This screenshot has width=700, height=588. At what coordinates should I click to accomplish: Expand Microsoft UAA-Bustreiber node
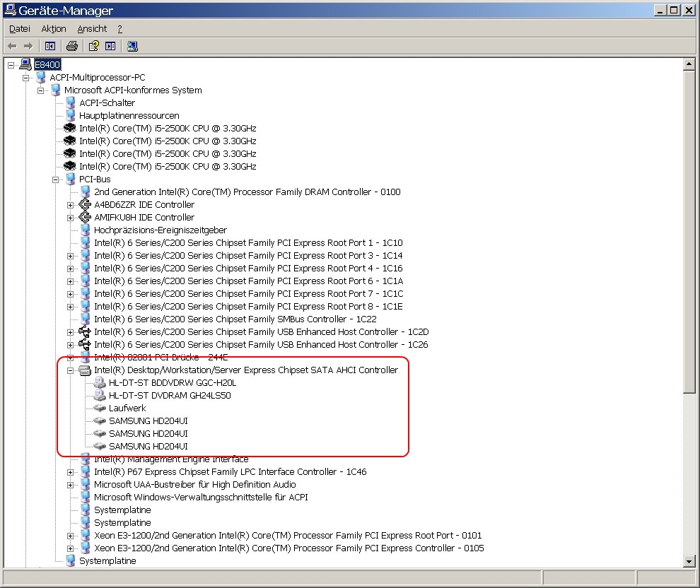(x=70, y=485)
